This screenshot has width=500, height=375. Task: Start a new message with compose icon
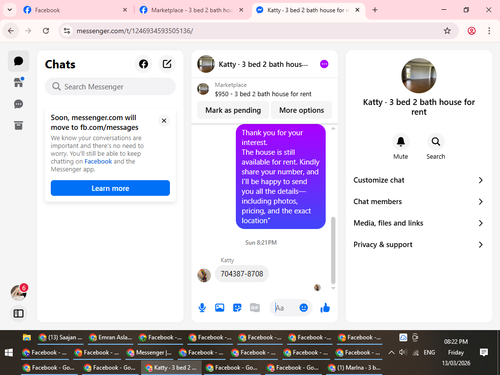167,64
